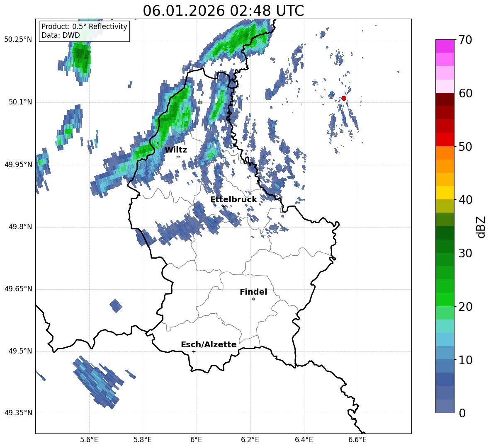This screenshot has height=448, width=491.
Task: Click the Findel city label
Action: tap(253, 292)
